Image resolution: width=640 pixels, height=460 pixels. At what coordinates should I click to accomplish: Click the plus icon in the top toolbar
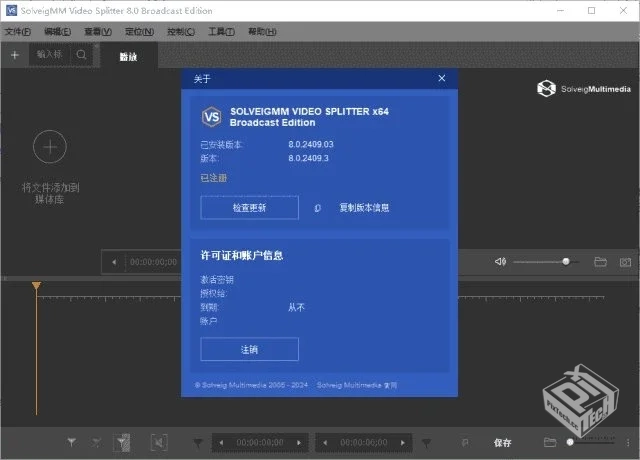15,55
